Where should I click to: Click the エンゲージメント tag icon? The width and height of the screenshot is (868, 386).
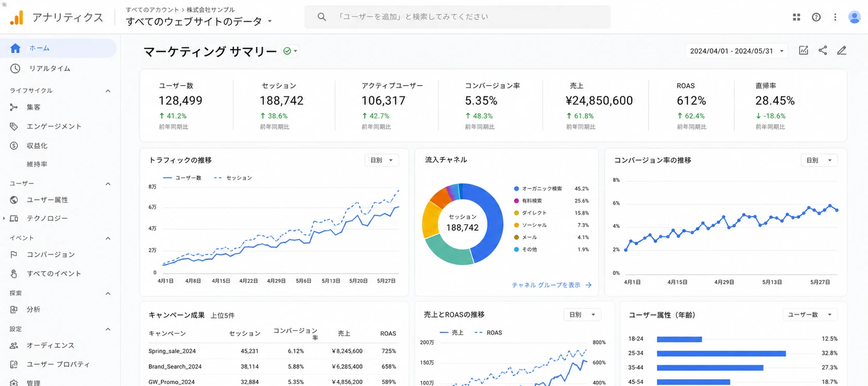[14, 126]
